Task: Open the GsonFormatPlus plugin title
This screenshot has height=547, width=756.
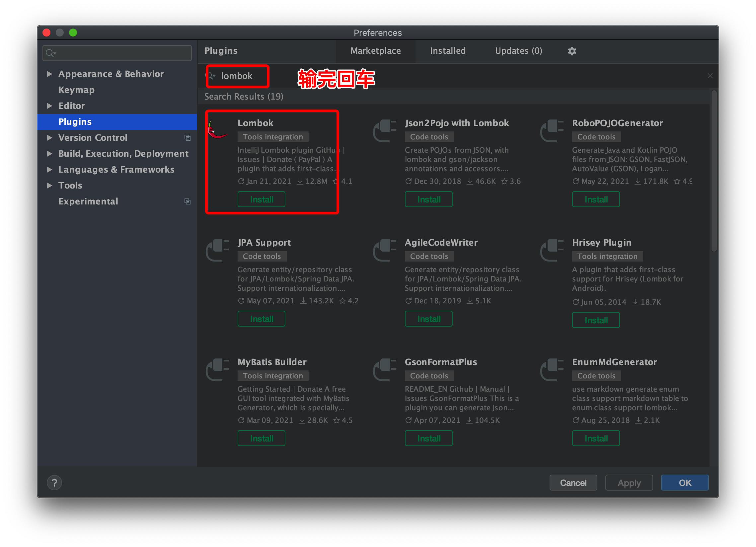Action: pos(441,362)
